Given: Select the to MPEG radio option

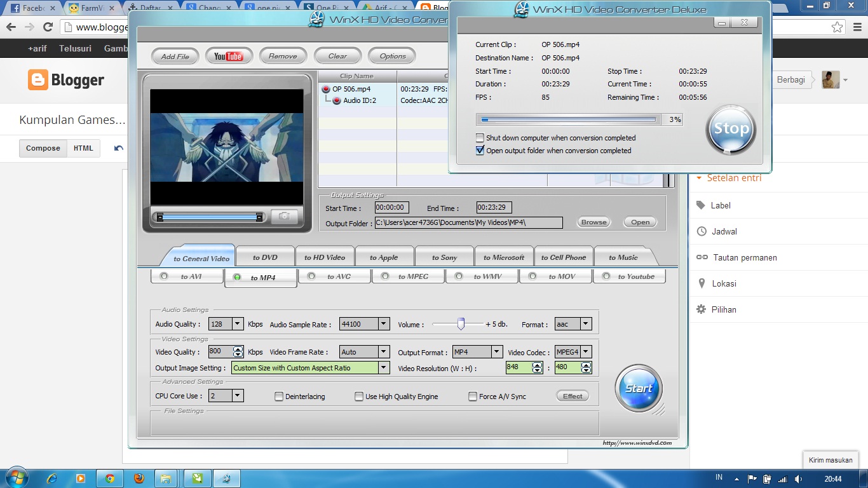Looking at the screenshot, I should click(385, 276).
